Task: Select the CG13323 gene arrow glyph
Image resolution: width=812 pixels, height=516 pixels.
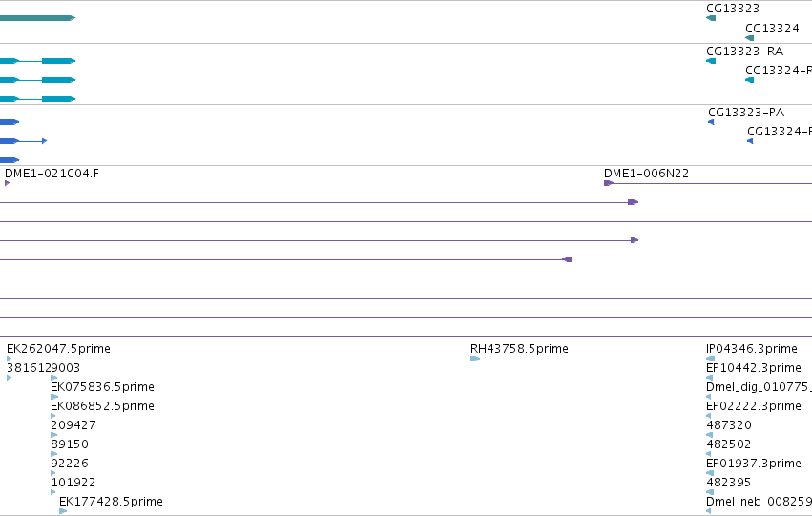Action: (711, 18)
